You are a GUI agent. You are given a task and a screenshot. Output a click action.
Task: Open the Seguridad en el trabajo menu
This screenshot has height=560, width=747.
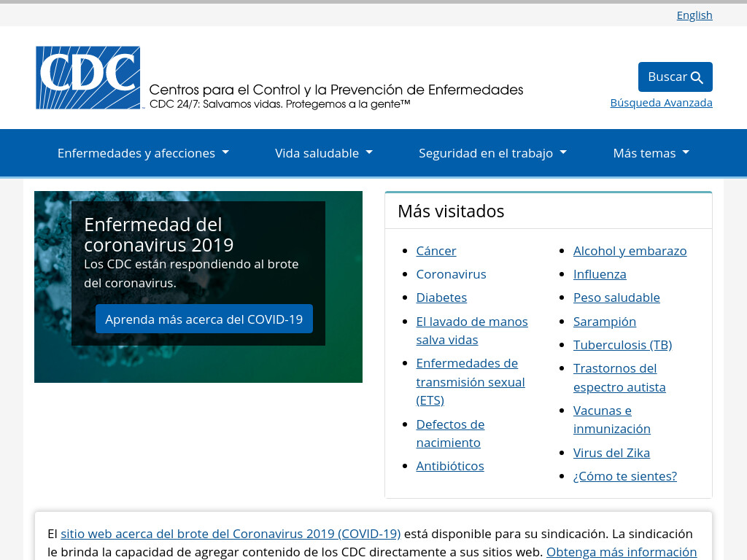point(492,153)
